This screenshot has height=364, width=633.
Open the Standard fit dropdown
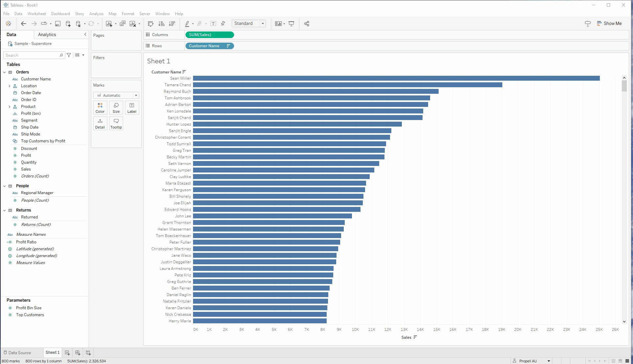(x=249, y=24)
